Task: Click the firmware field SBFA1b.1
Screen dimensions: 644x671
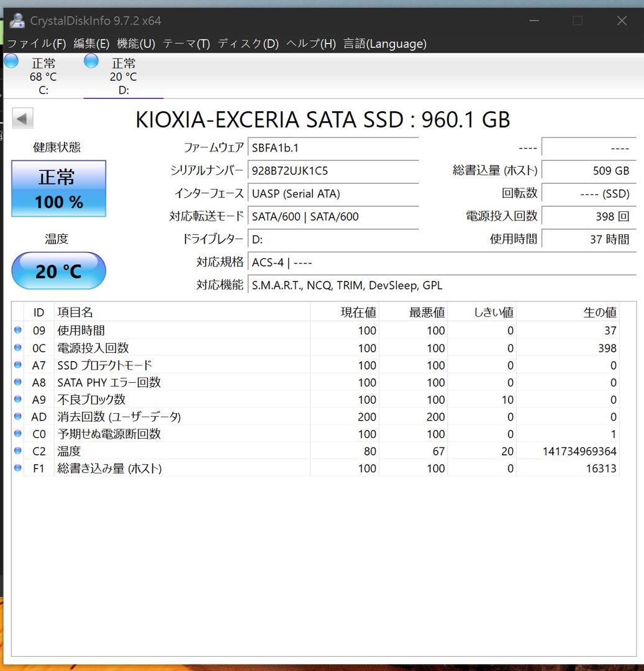Action: click(x=333, y=148)
